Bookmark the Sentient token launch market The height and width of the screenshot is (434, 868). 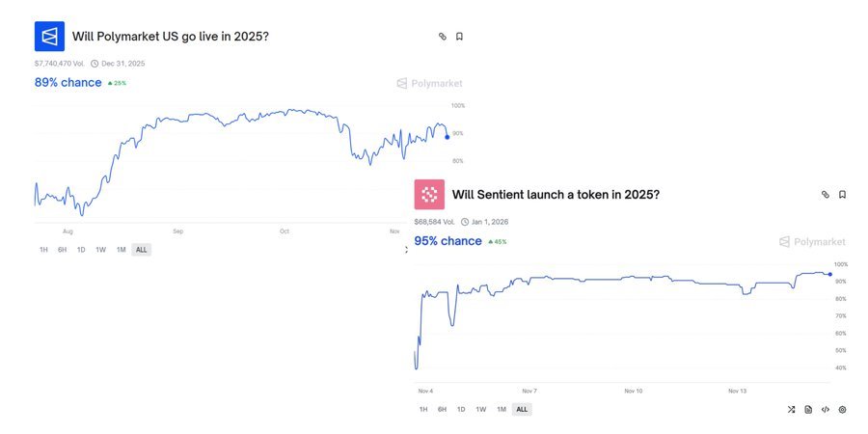[x=842, y=194]
